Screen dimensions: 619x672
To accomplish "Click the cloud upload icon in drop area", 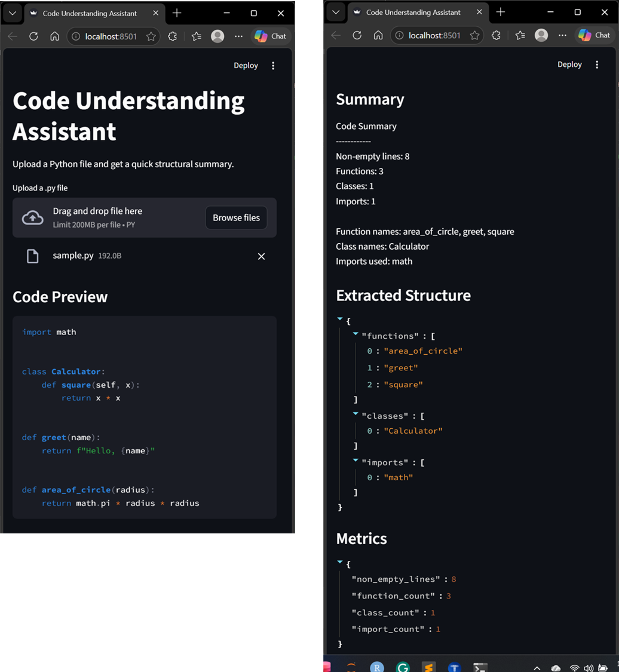I will tap(32, 217).
